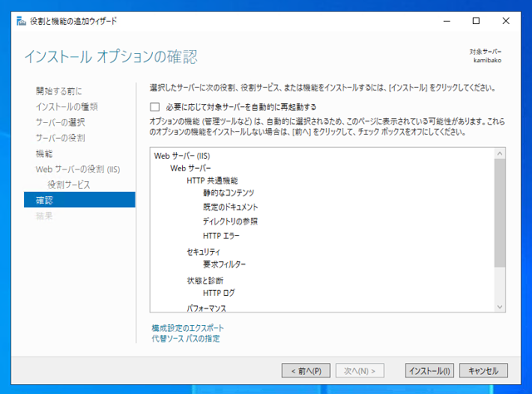The height and width of the screenshot is (394, 532).
Task: Click the wizard icon in title bar
Action: click(x=21, y=21)
